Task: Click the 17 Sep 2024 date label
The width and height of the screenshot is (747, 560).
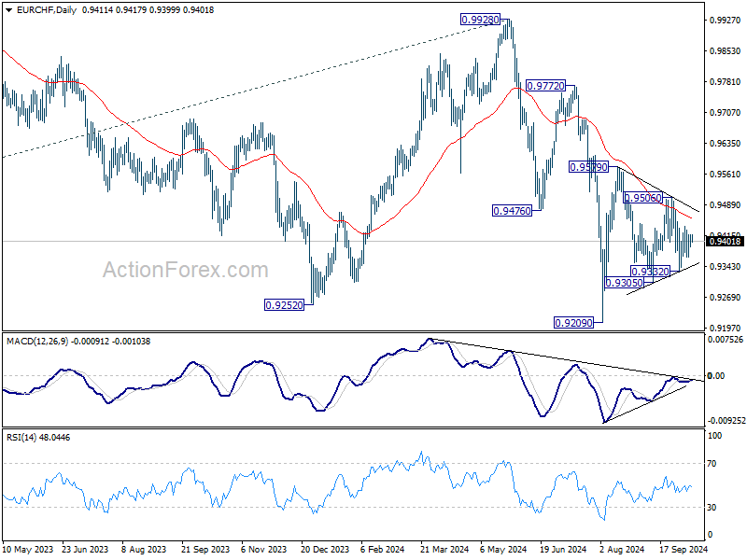Action: pos(684,549)
